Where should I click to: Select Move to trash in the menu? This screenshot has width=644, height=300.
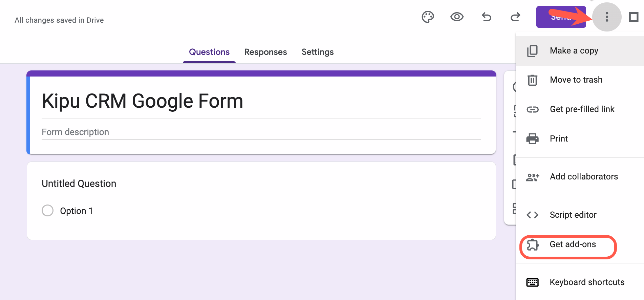(576, 80)
